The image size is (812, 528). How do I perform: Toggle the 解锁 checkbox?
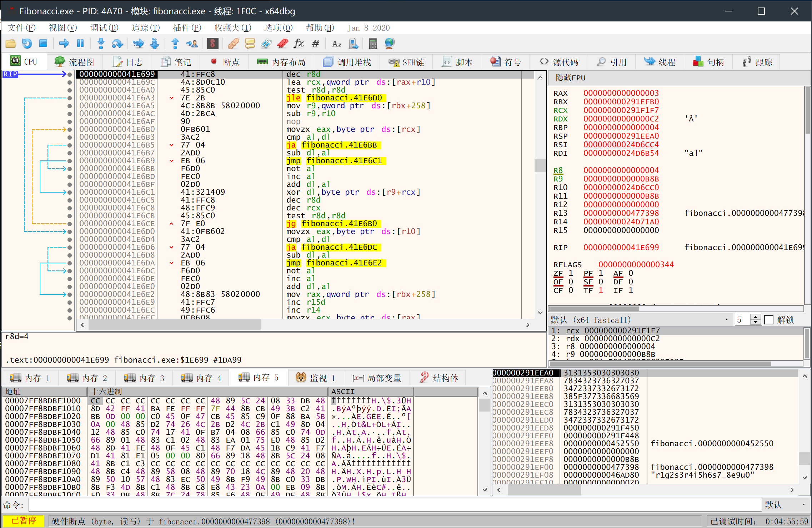coord(769,320)
